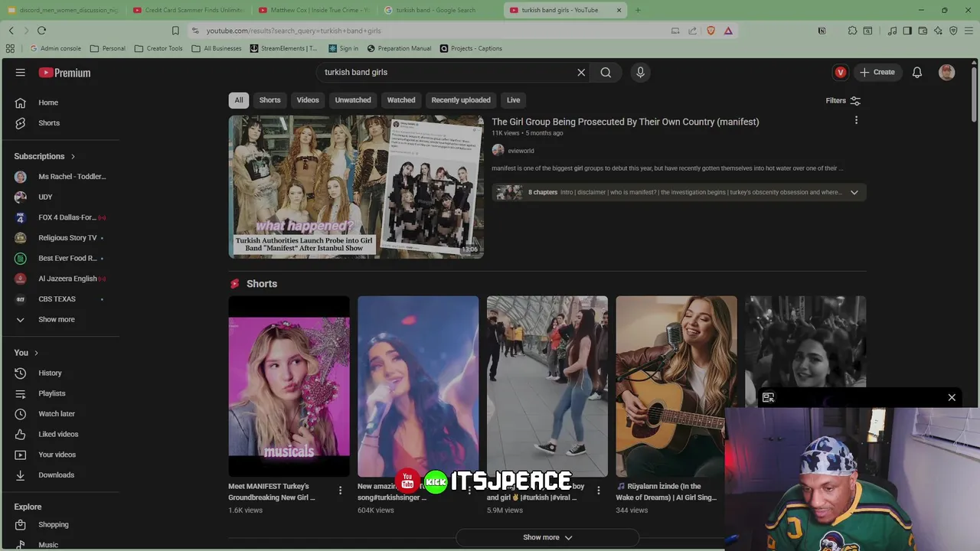Switch to Matthew Cox Inside True Crime tab
Viewport: 980px width, 551px height.
[x=314, y=10]
